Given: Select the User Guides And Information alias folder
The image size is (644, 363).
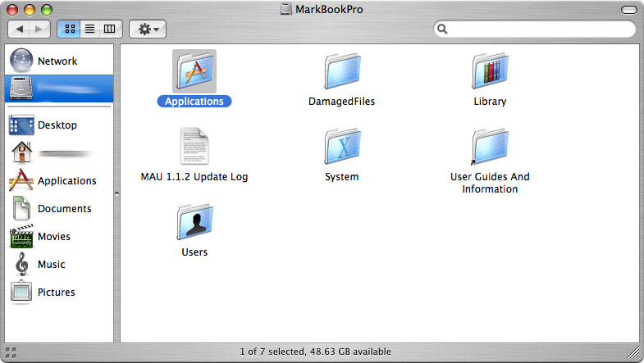Looking at the screenshot, I should [490, 147].
